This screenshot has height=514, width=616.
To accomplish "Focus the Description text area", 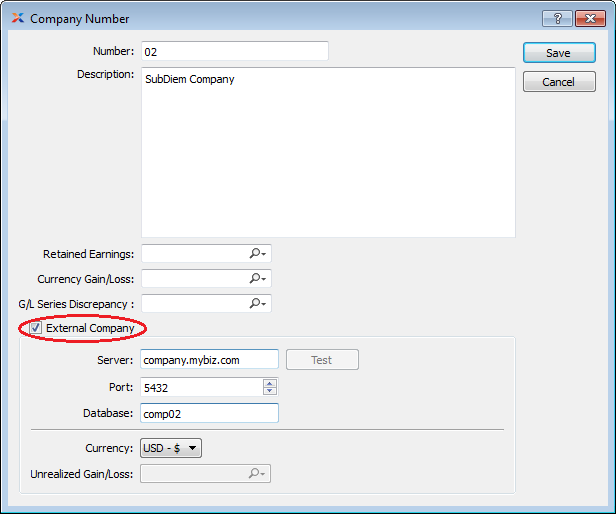I will pos(327,152).
